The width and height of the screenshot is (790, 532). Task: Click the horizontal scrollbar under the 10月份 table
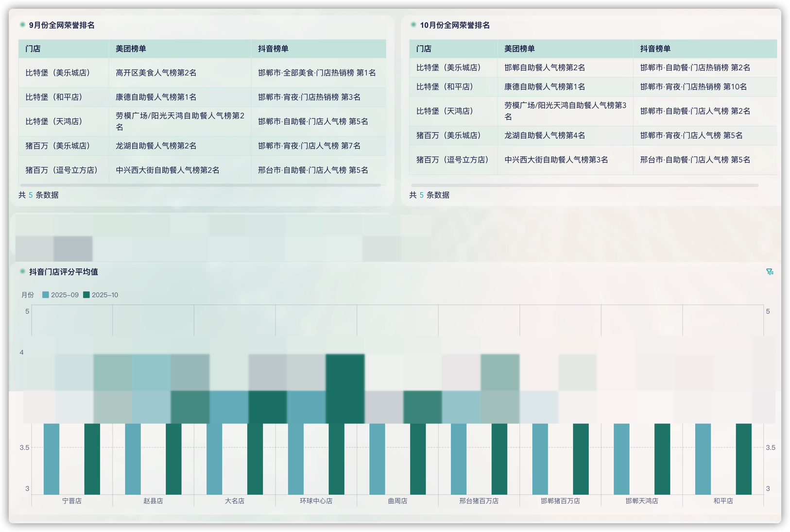pos(584,185)
